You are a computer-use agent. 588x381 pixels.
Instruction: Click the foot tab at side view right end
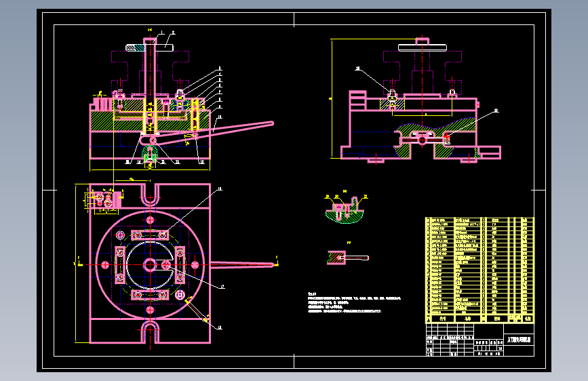pos(490,153)
